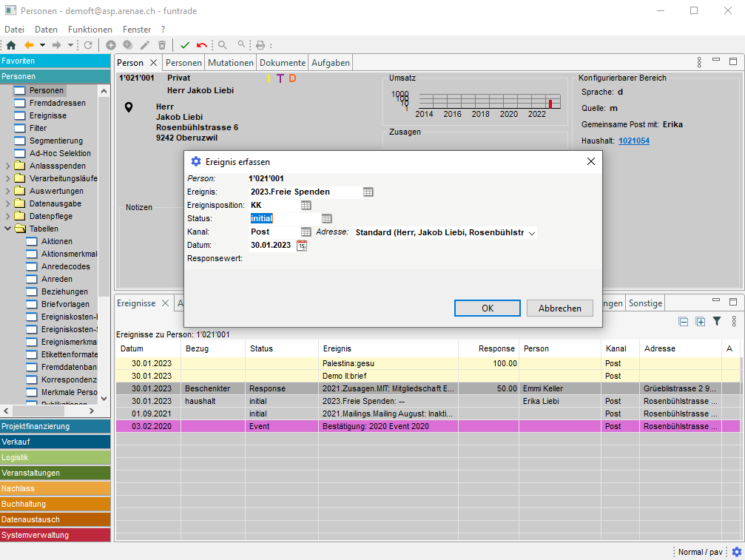Click the Abbrechen button

coord(559,308)
